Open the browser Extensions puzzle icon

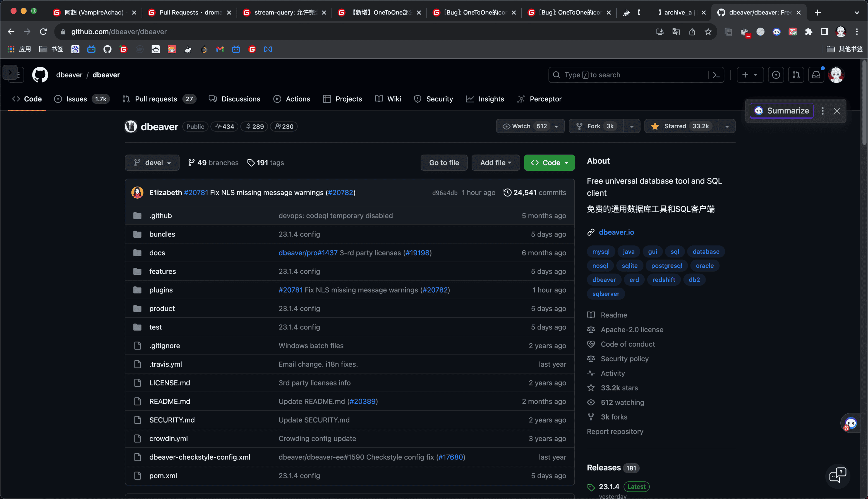tap(809, 32)
